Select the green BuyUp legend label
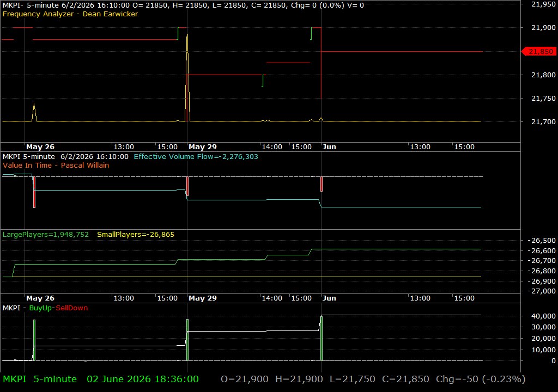This screenshot has width=558, height=392. point(40,308)
